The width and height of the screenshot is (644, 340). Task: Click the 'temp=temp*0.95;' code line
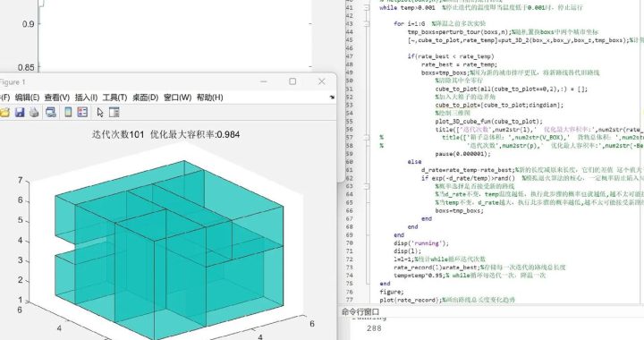tap(419, 275)
